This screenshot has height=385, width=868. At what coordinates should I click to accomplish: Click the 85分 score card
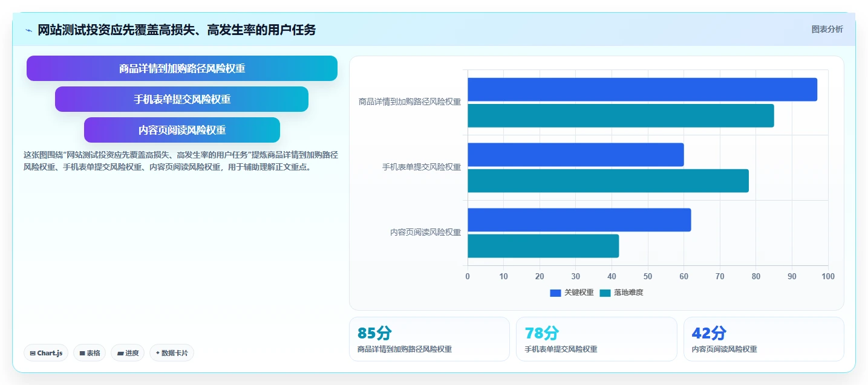click(429, 339)
